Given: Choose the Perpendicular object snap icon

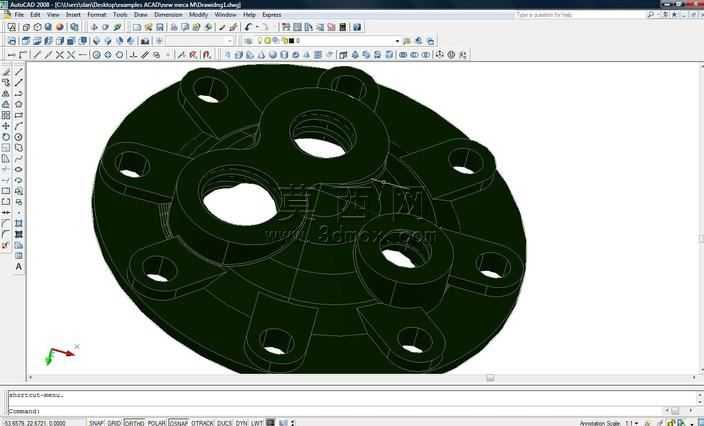Looking at the screenshot, I should coord(133,55).
